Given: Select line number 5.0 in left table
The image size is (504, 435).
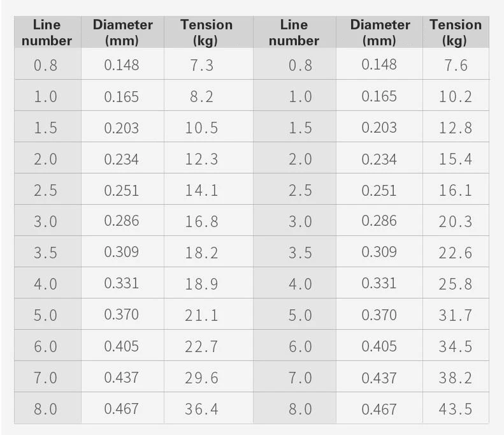Looking at the screenshot, I should [45, 315].
